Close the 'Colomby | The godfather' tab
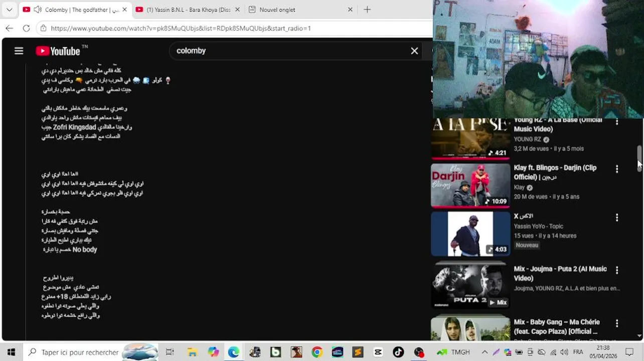 pyautogui.click(x=124, y=10)
